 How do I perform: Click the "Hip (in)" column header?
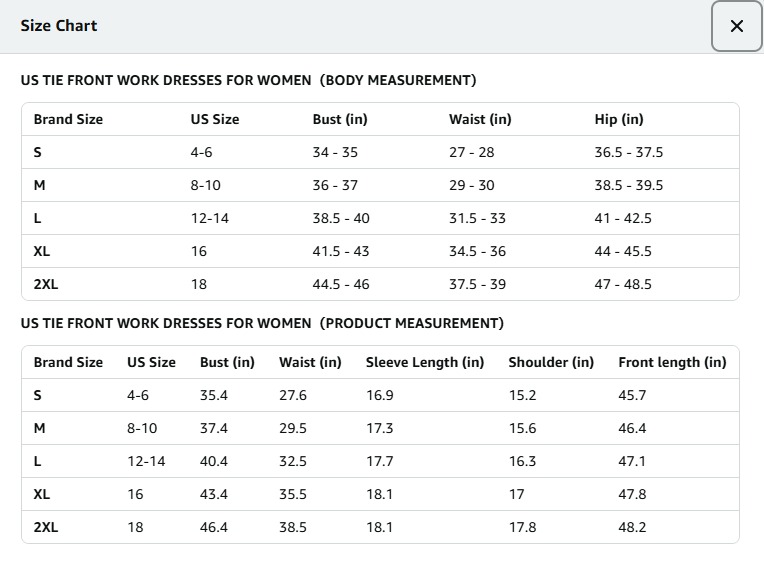click(x=619, y=119)
